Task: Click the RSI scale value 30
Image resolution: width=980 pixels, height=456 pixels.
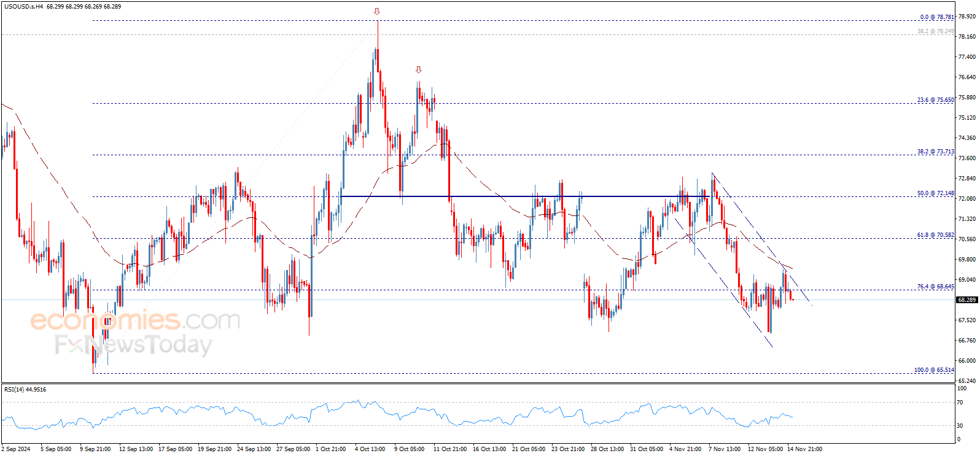Action: [960, 426]
